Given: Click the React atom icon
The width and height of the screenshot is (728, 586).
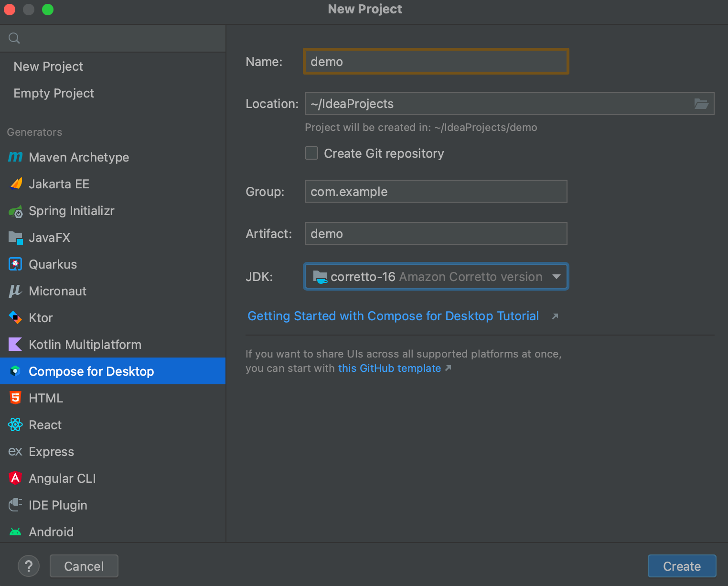Looking at the screenshot, I should 15,424.
